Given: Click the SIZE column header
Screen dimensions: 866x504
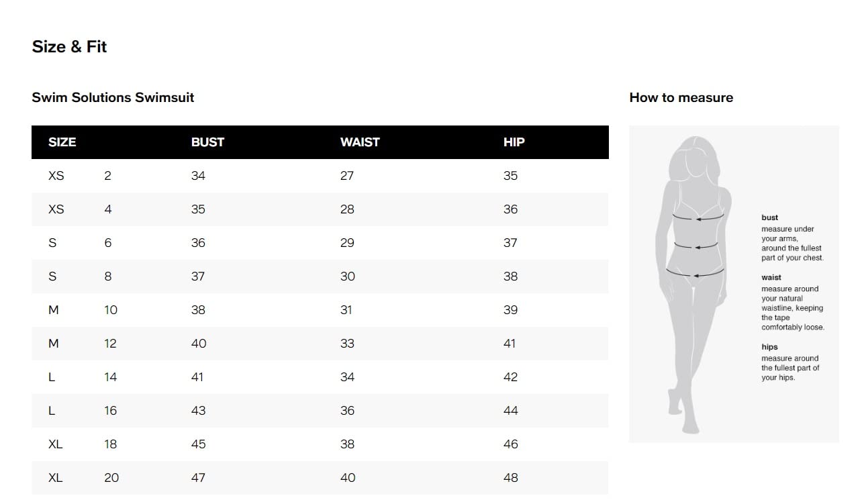Looking at the screenshot, I should pyautogui.click(x=62, y=142).
